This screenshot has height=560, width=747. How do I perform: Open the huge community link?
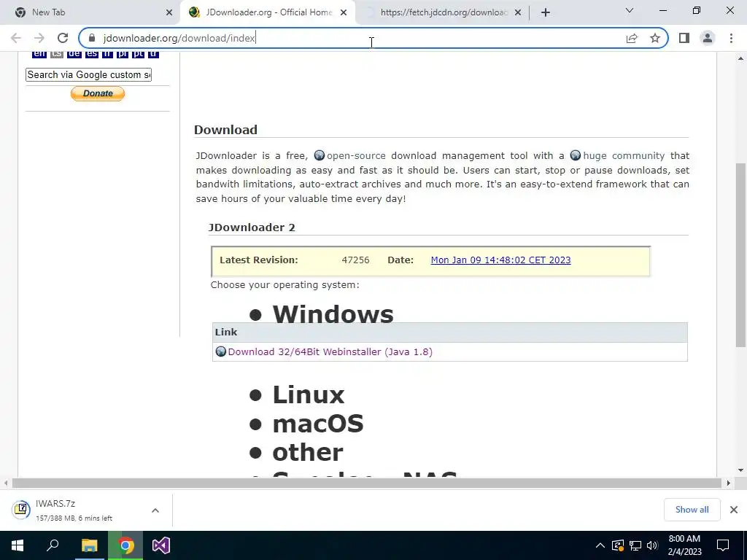coord(624,156)
